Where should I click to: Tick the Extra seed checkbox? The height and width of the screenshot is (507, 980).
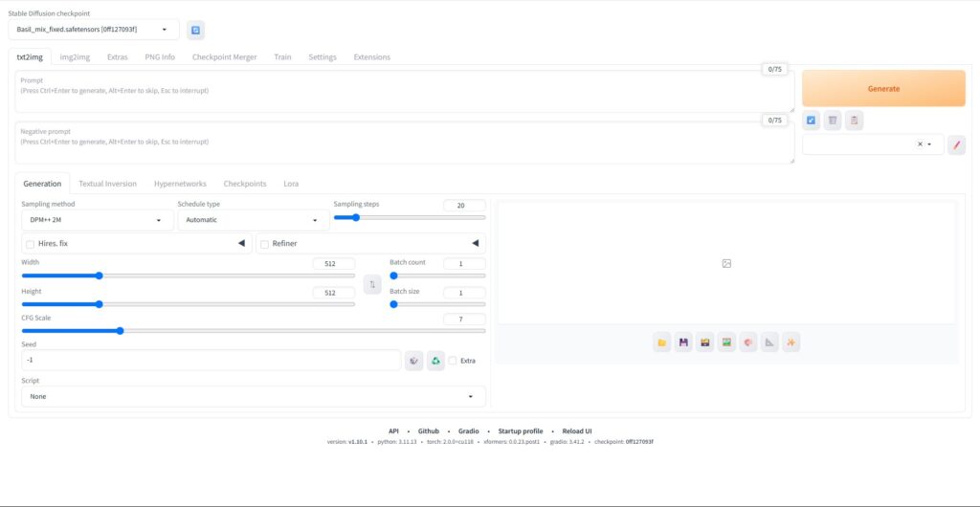point(453,361)
